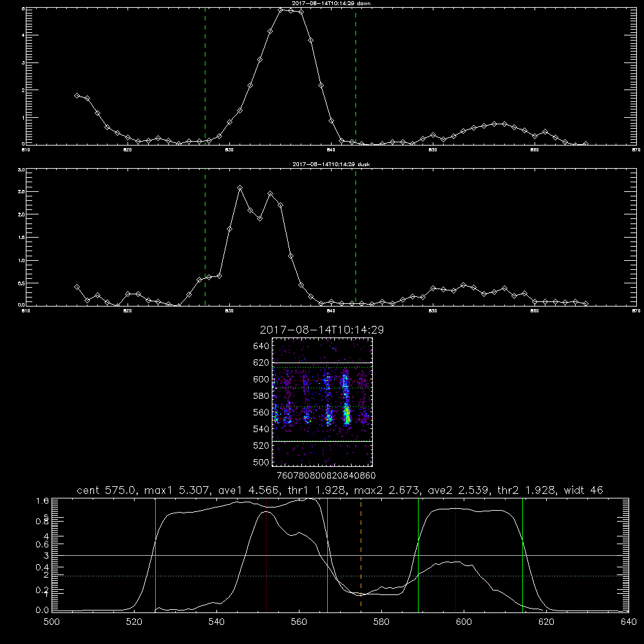The image size is (644, 644).
Task: Click the '600' label on heatmap y-axis
Action: click(x=261, y=379)
